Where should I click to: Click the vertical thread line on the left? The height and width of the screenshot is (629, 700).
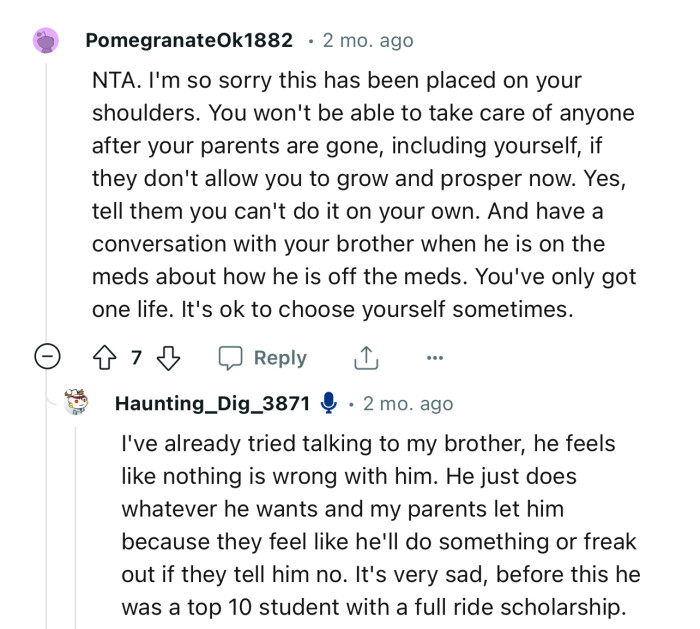pyautogui.click(x=47, y=200)
